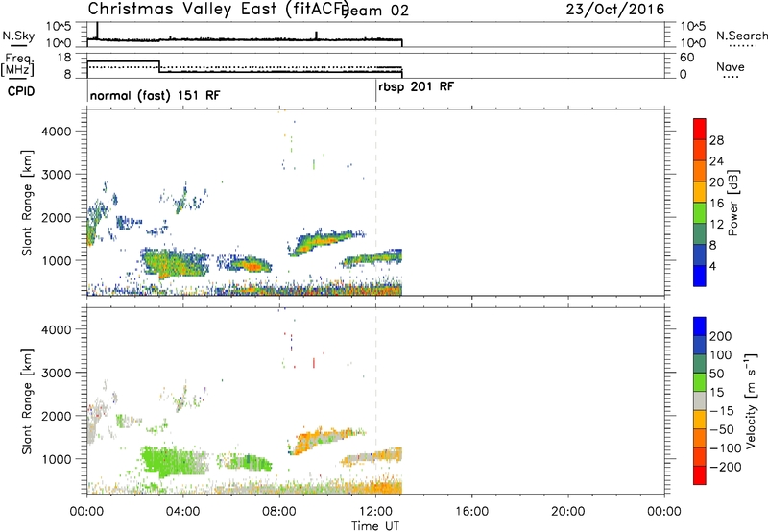768x532 pixels.
Task: Click the title 'Christmas Valley East (fitACF)'
Action: [x=219, y=9]
